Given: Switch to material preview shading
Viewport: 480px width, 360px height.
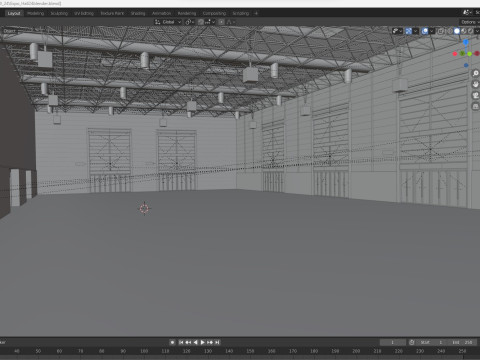Looking at the screenshot, I should pos(464,31).
